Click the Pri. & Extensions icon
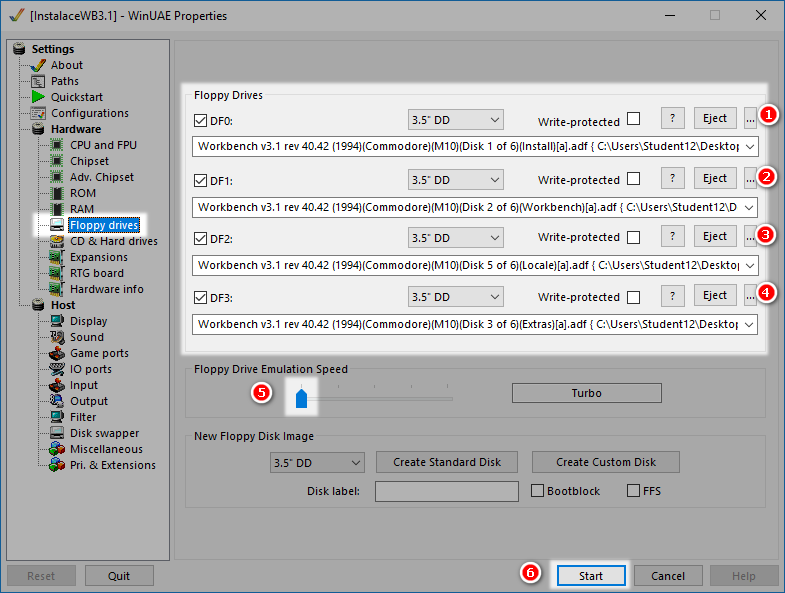Image resolution: width=785 pixels, height=593 pixels. coord(57,465)
